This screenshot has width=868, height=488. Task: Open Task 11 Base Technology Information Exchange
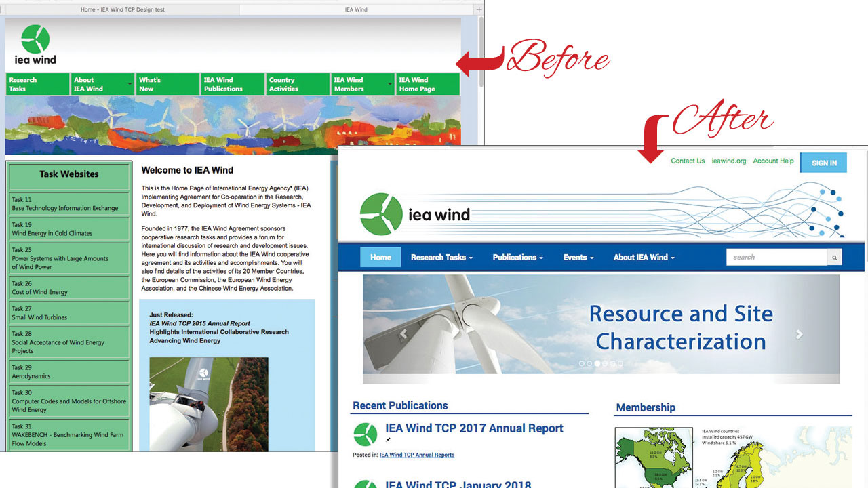68,204
